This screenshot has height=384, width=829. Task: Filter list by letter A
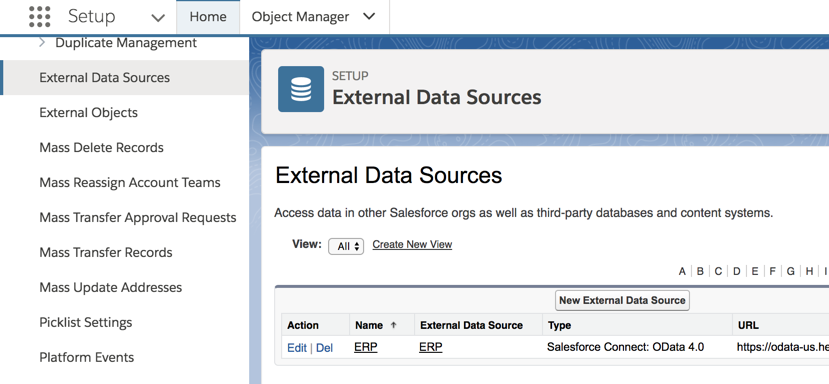click(682, 271)
